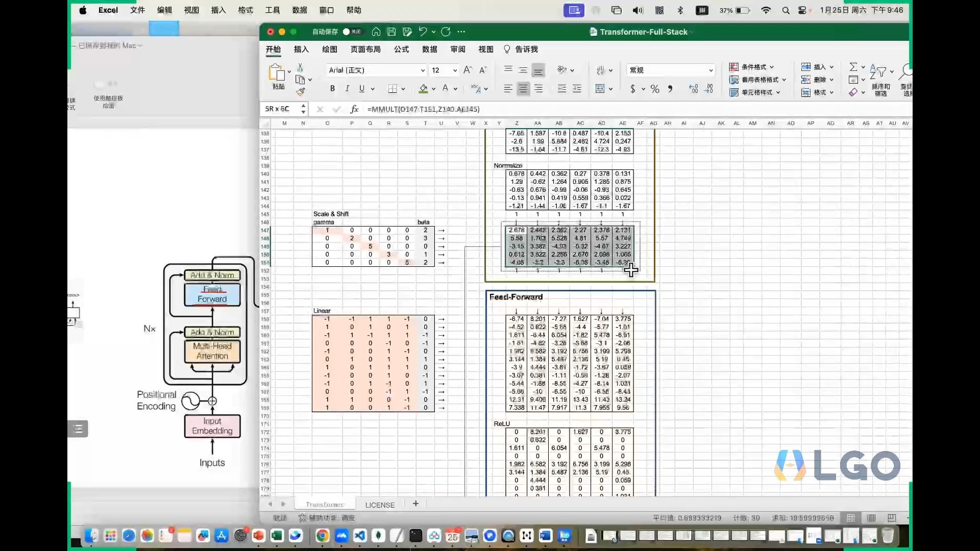Add a new sheet with plus button

point(415,504)
